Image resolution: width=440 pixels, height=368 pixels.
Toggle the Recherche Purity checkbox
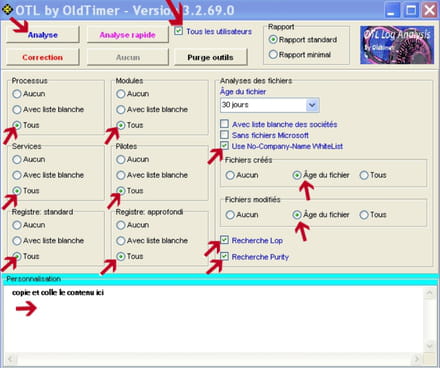[x=224, y=256]
